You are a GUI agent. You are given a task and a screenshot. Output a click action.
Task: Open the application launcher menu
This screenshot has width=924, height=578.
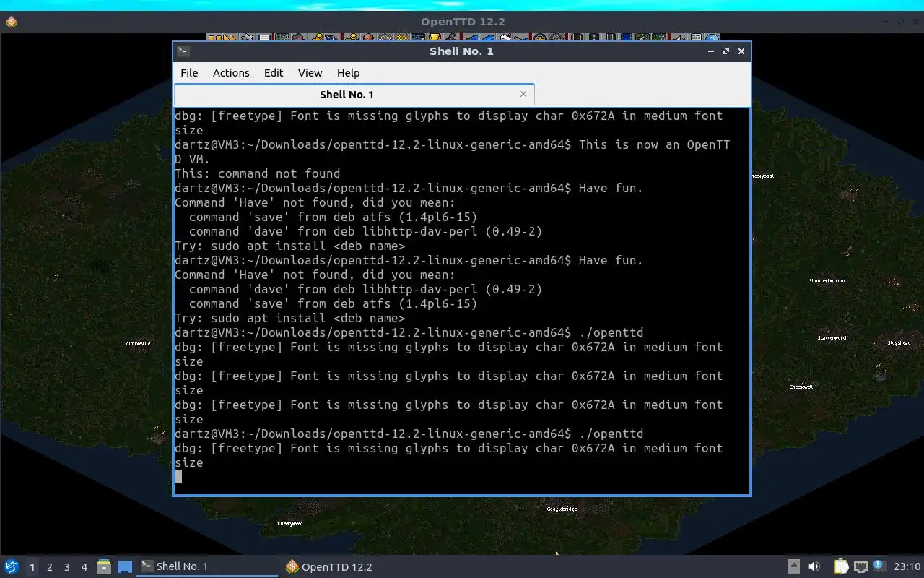(x=11, y=566)
